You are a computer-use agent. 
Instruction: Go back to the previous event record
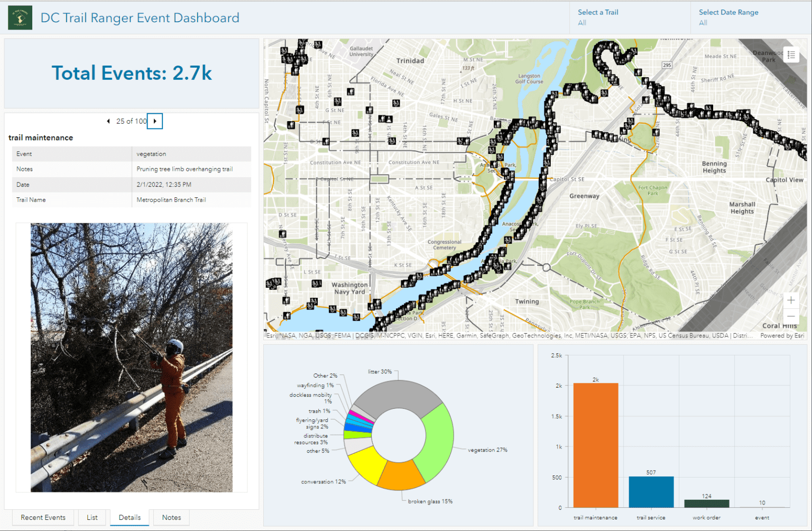108,121
